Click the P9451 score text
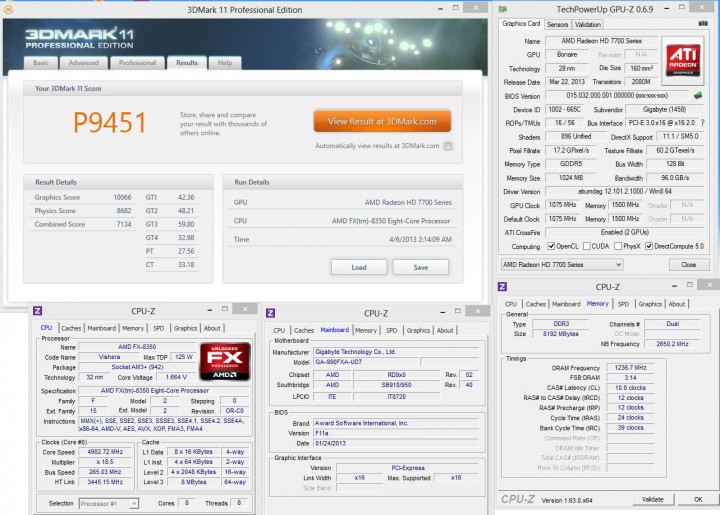 (109, 123)
